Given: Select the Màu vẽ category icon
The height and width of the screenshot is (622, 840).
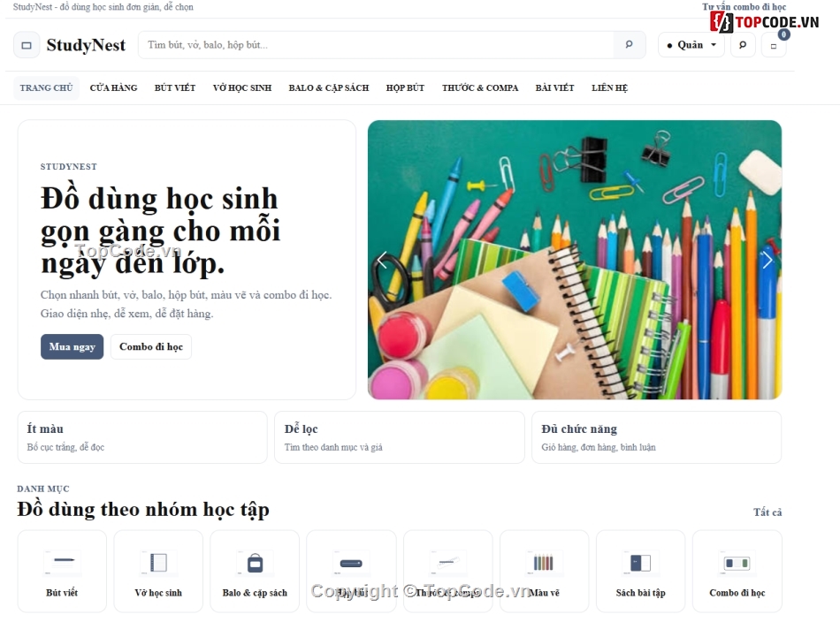Looking at the screenshot, I should (544, 563).
